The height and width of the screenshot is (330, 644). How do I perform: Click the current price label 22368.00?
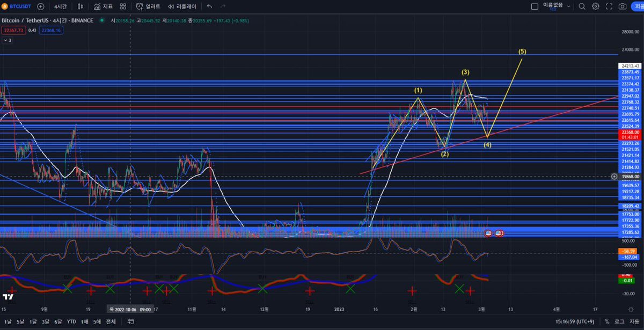click(x=630, y=132)
